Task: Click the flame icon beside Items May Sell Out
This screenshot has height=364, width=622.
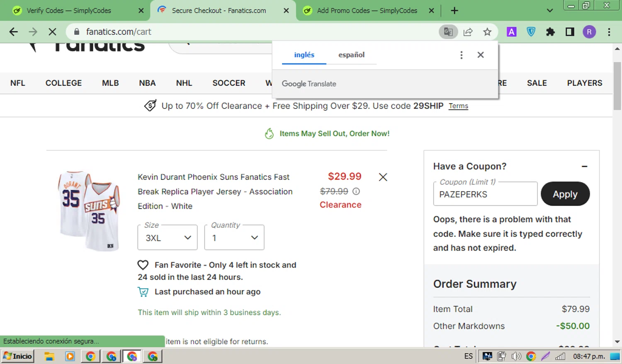Action: pyautogui.click(x=269, y=133)
